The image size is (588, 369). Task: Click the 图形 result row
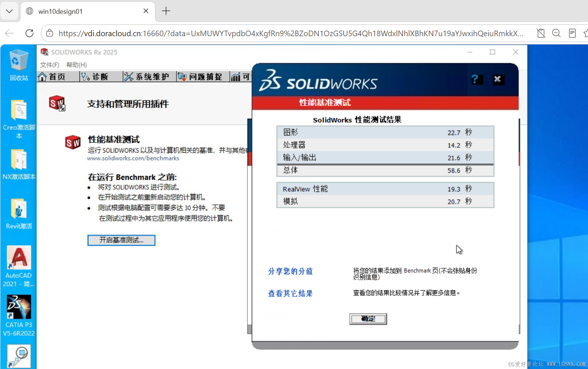point(385,132)
